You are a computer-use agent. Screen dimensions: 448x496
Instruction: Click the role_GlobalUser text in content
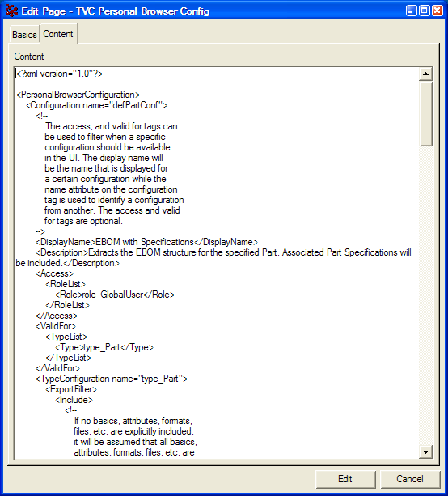[113, 295]
